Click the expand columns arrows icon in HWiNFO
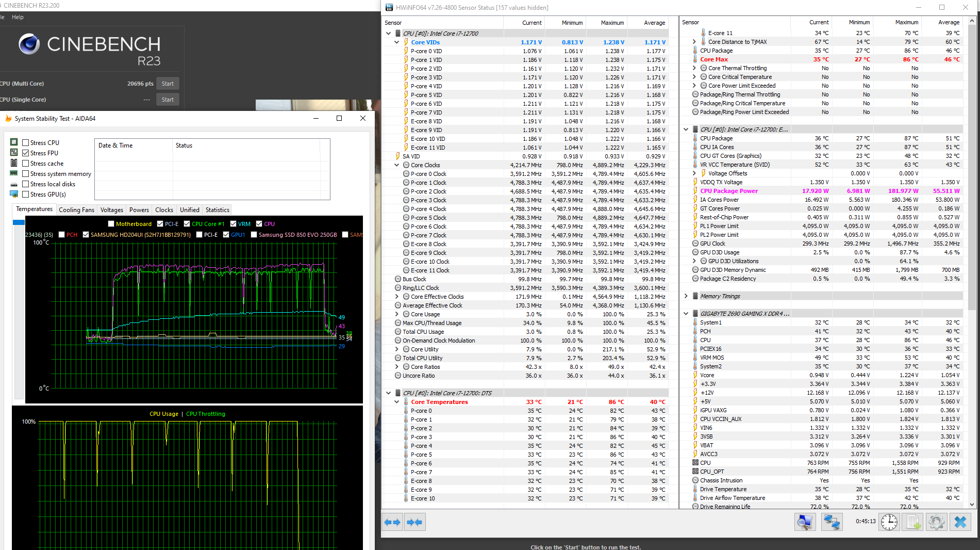 click(x=392, y=522)
